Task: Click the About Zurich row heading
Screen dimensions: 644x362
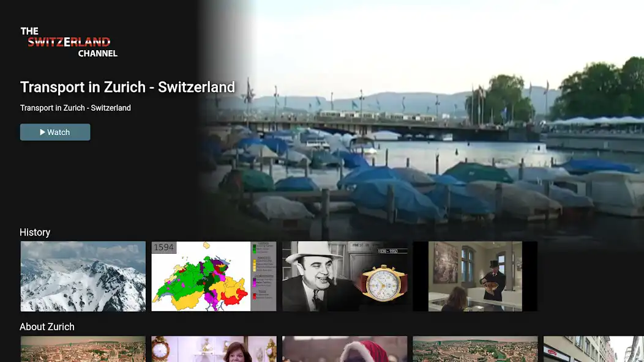Action: [x=47, y=327]
